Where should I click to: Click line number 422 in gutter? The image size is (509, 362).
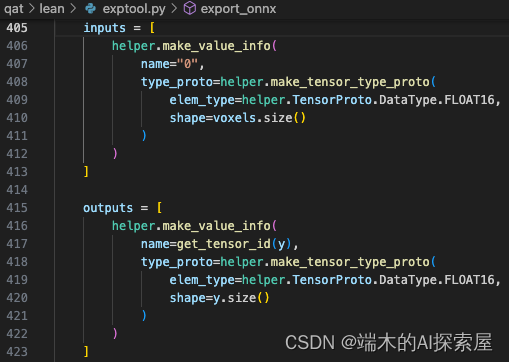[x=17, y=334]
